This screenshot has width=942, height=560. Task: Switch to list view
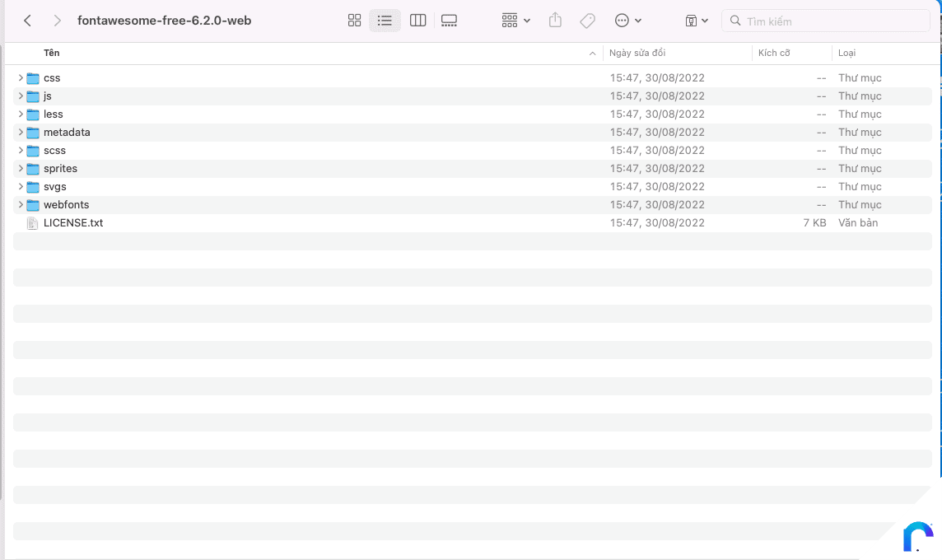tap(385, 21)
